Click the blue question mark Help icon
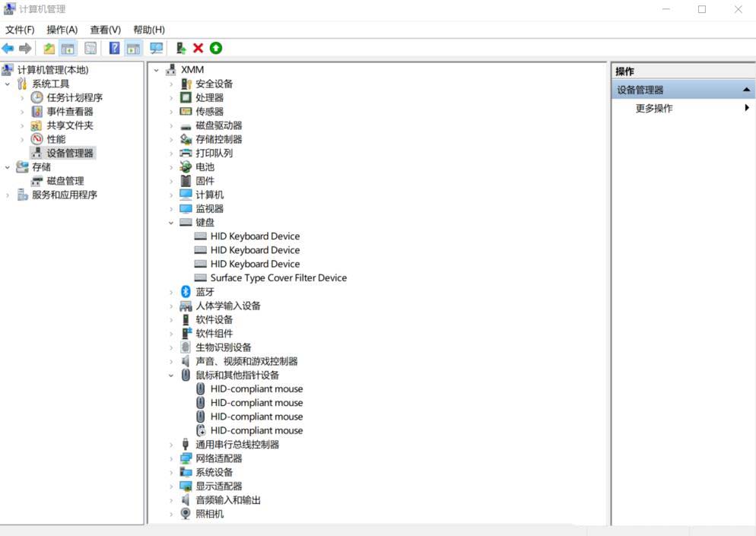The height and width of the screenshot is (536, 756). pos(114,48)
